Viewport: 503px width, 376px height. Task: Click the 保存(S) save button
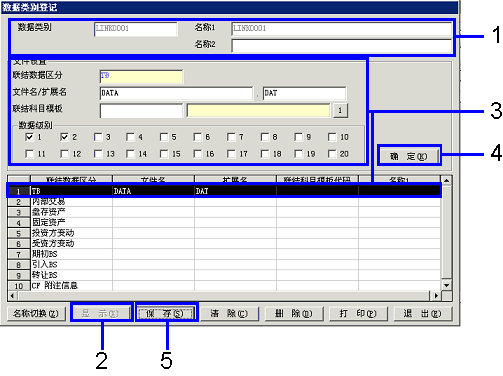click(x=166, y=313)
